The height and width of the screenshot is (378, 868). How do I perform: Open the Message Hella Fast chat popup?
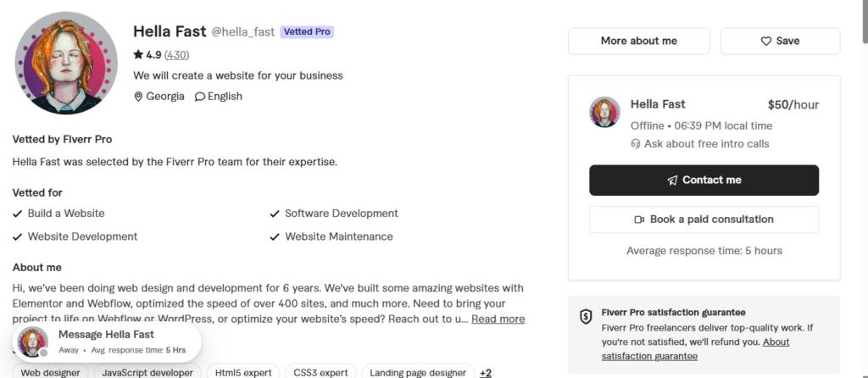click(107, 342)
